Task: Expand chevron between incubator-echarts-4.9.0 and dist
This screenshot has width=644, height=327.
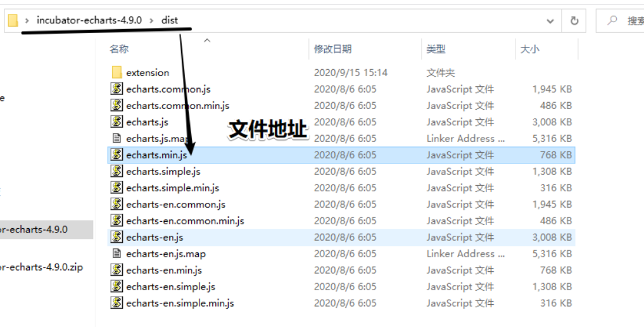Action: pyautogui.click(x=151, y=20)
